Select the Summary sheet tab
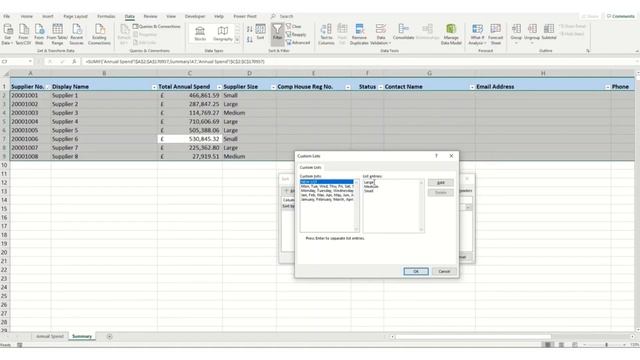Image resolution: width=640 pixels, height=360 pixels. click(82, 336)
